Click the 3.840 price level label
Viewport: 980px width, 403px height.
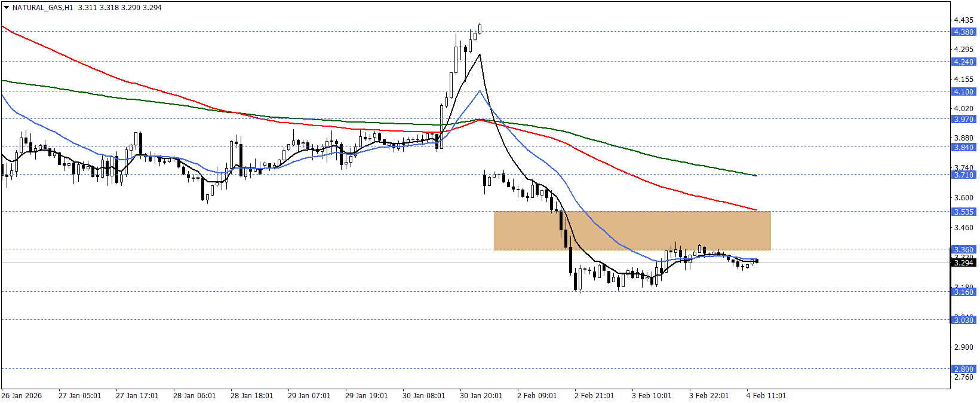(x=963, y=148)
